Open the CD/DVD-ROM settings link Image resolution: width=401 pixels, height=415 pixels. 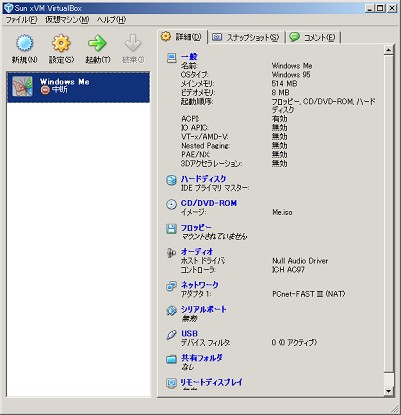(x=209, y=203)
